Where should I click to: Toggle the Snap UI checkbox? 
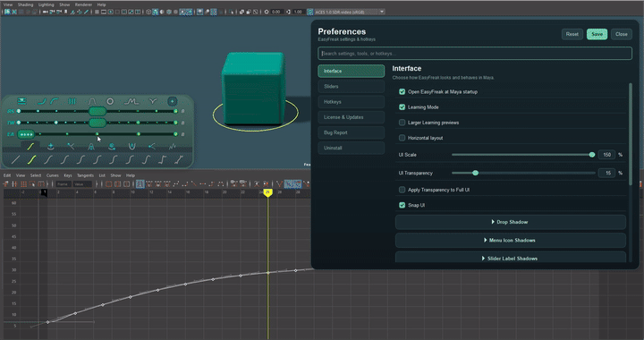point(402,205)
